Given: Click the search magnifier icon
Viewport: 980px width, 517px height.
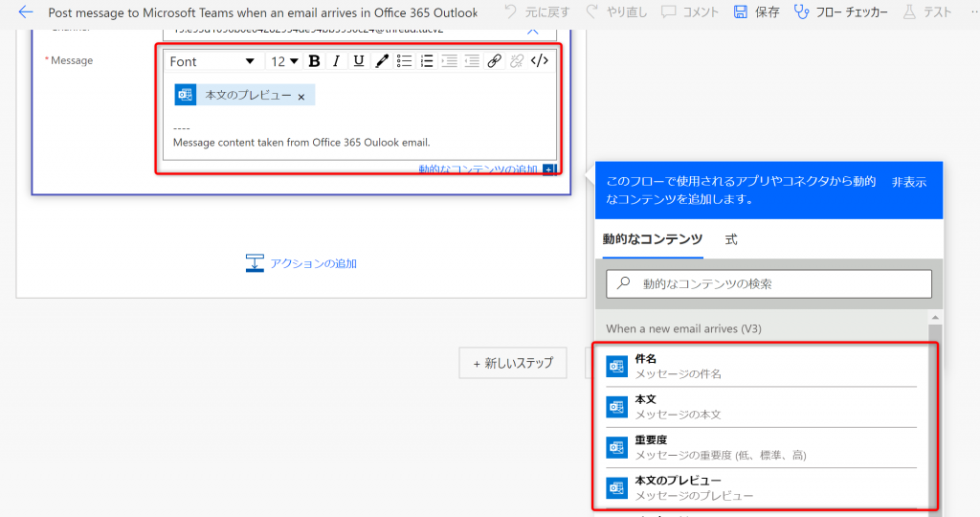Looking at the screenshot, I should pos(623,283).
